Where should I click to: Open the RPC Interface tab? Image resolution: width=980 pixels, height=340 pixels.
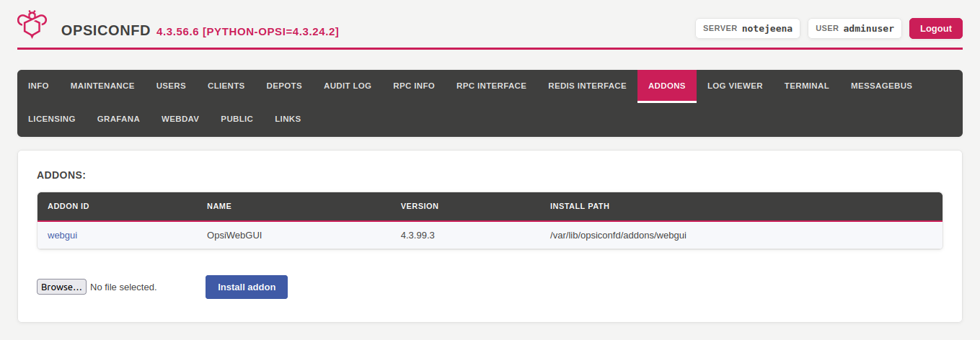click(492, 86)
